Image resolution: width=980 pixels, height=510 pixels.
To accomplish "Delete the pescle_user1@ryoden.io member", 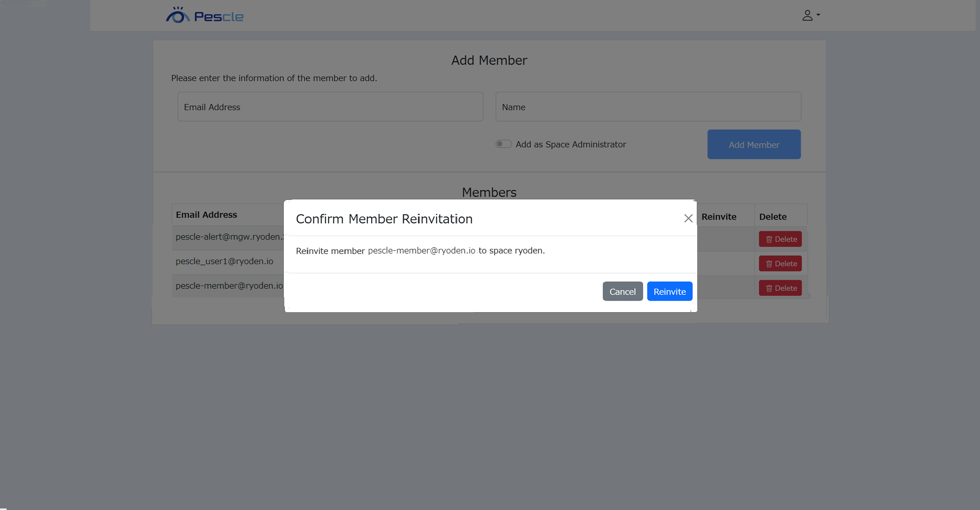I will 780,264.
